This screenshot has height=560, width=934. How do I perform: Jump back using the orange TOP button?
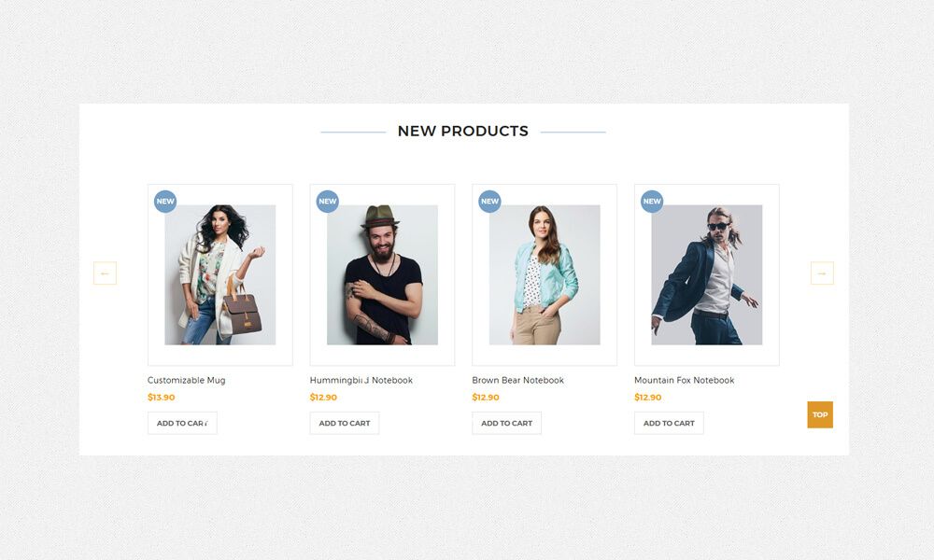[820, 414]
